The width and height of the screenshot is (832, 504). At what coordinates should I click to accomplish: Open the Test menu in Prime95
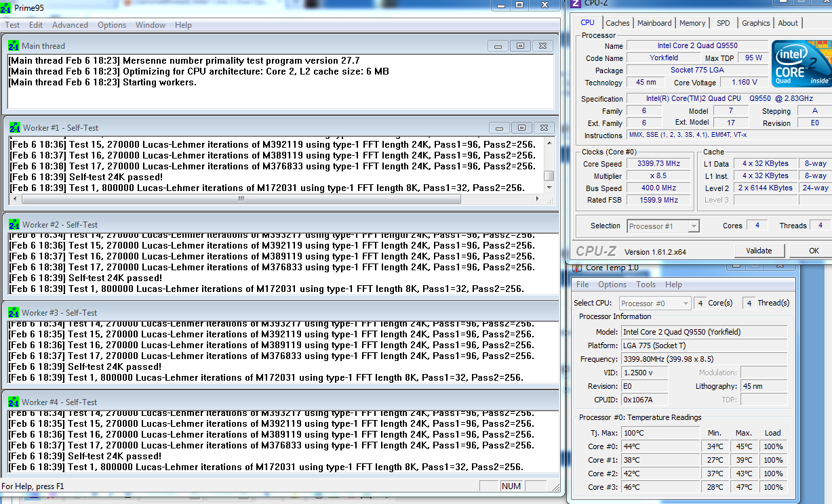tap(12, 25)
